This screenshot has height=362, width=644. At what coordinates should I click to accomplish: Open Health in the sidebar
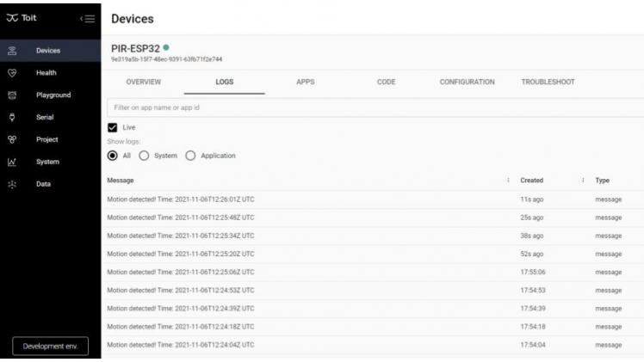(x=50, y=72)
